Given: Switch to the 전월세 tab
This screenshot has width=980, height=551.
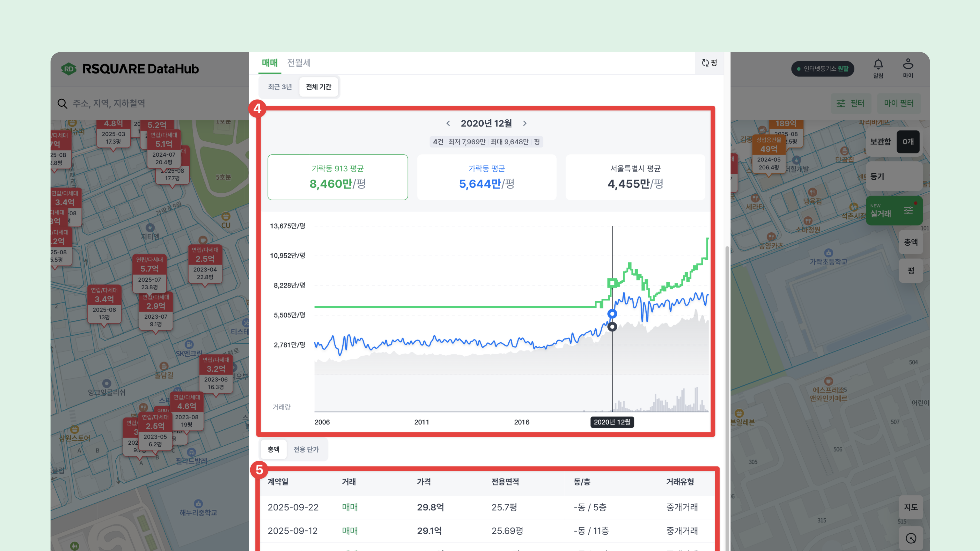Looking at the screenshot, I should tap(299, 63).
